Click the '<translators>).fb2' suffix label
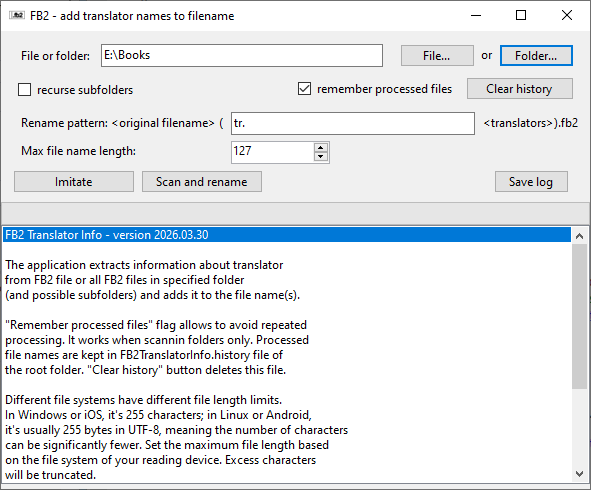 pyautogui.click(x=531, y=123)
